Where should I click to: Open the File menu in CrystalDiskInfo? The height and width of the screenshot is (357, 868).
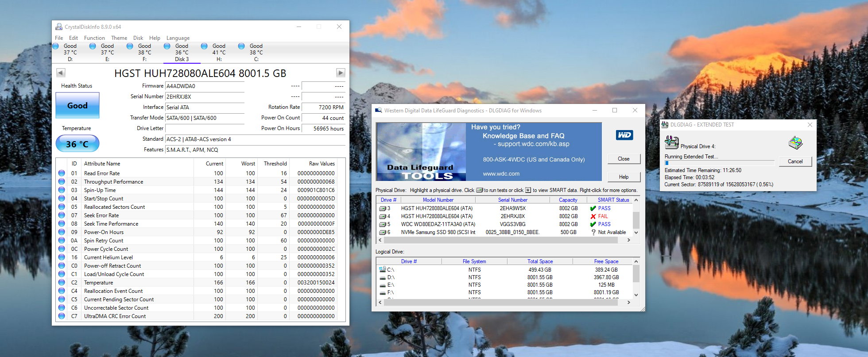click(x=59, y=38)
